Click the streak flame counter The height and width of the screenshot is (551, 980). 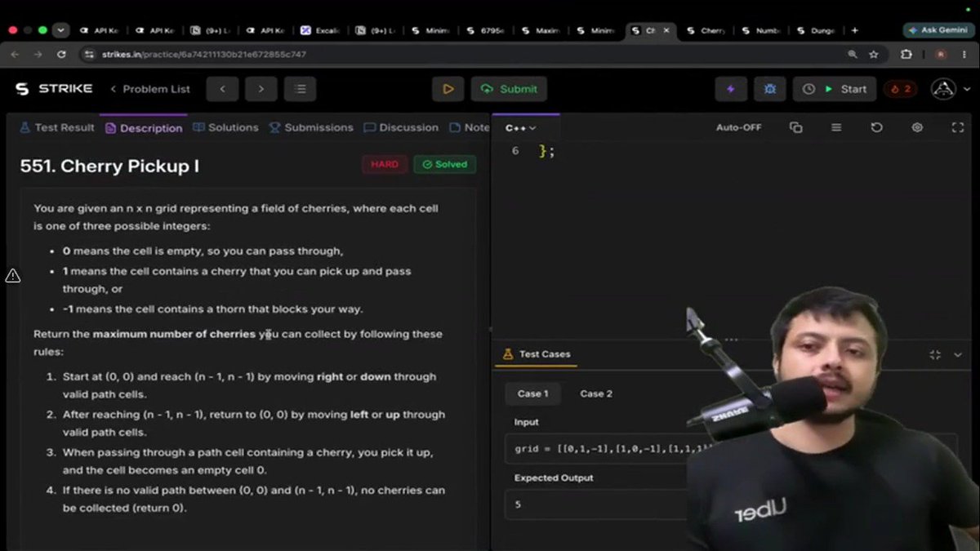901,89
